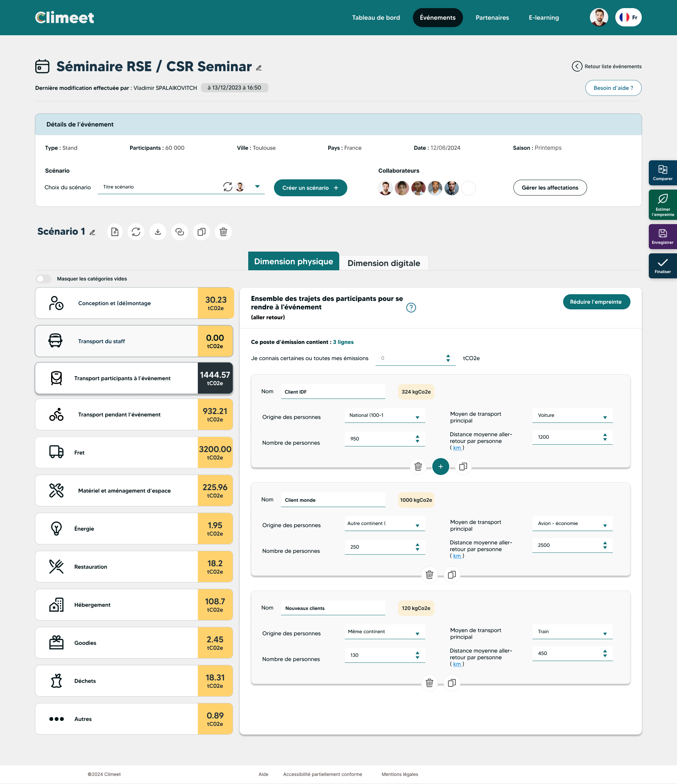Delete the Client monde line
The image size is (677, 784).
coord(429,575)
